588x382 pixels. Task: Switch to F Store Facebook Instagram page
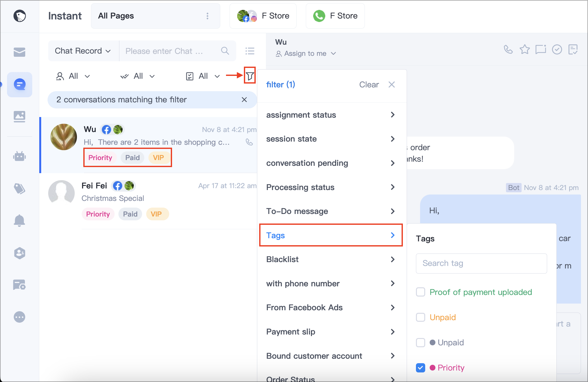point(263,16)
